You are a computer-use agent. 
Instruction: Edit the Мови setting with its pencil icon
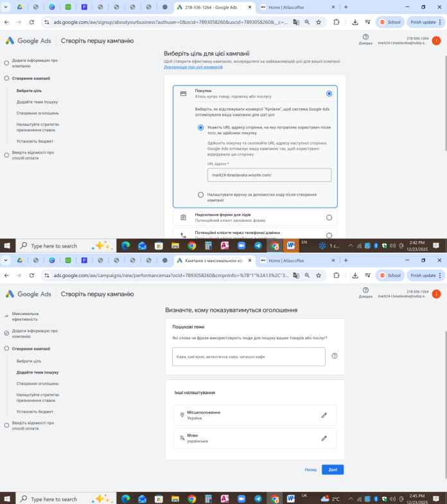[324, 438]
